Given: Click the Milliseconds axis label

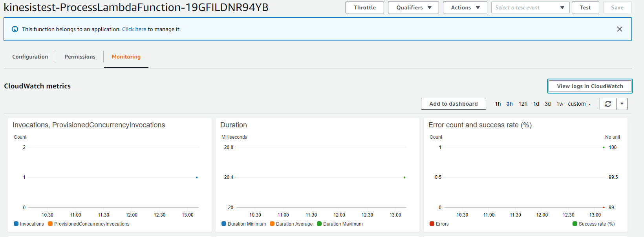Looking at the screenshot, I should 234,137.
